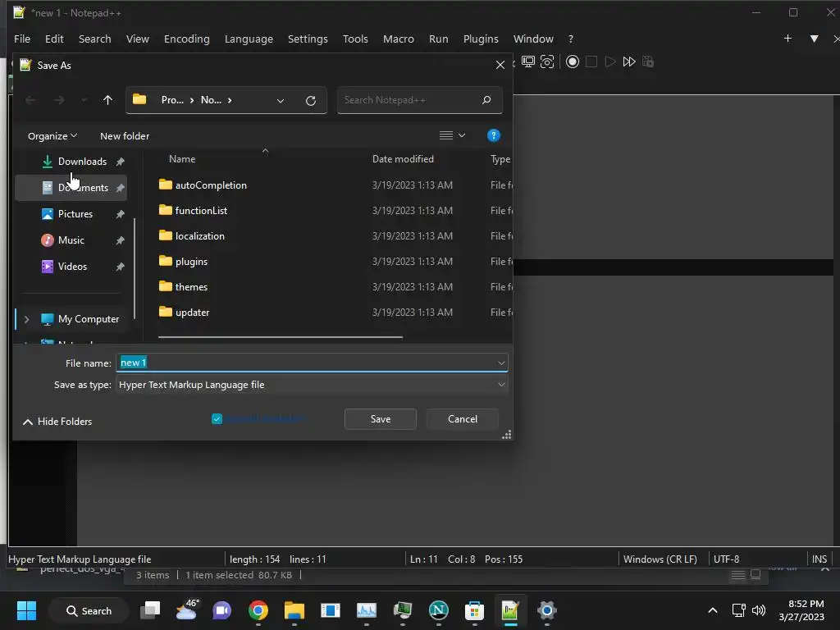Click the volume icon in system tray
The height and width of the screenshot is (630, 840).
click(x=759, y=610)
